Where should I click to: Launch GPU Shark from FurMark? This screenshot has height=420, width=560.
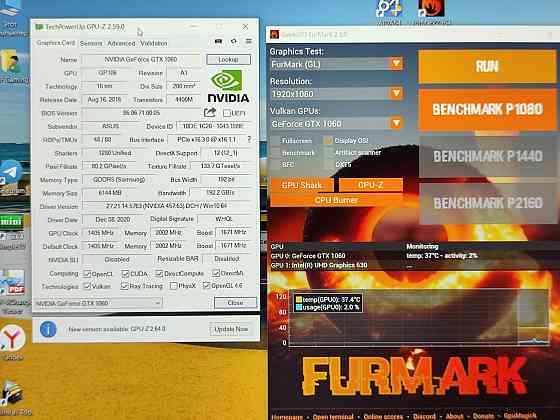(302, 185)
